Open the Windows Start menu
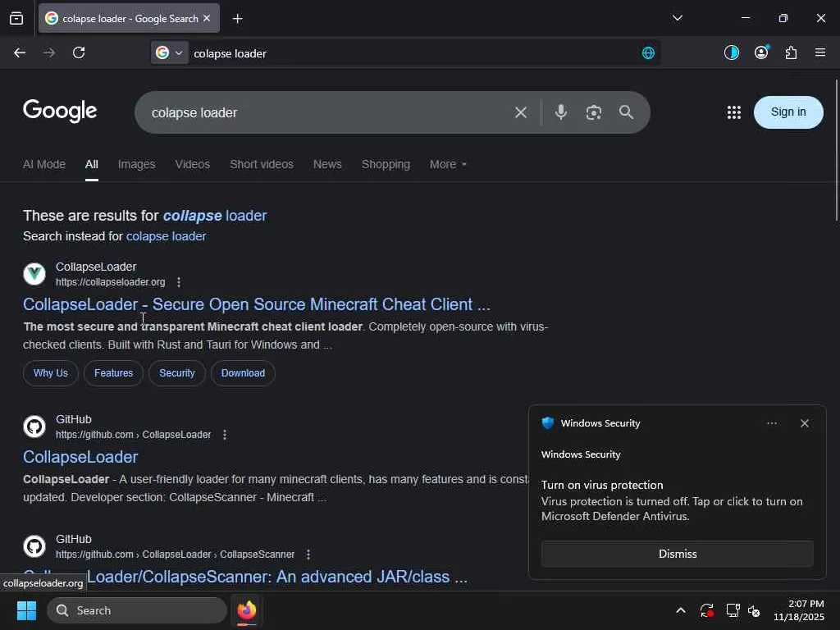The width and height of the screenshot is (840, 630). [x=26, y=610]
